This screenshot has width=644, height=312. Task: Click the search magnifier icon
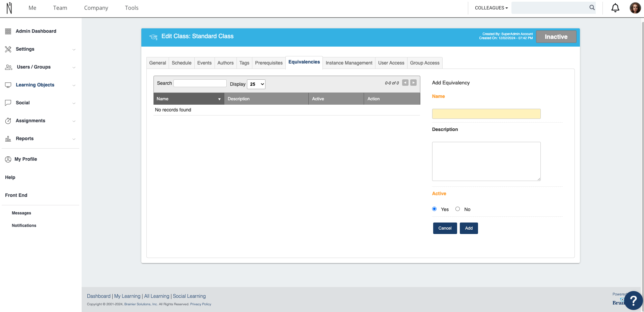[592, 7]
